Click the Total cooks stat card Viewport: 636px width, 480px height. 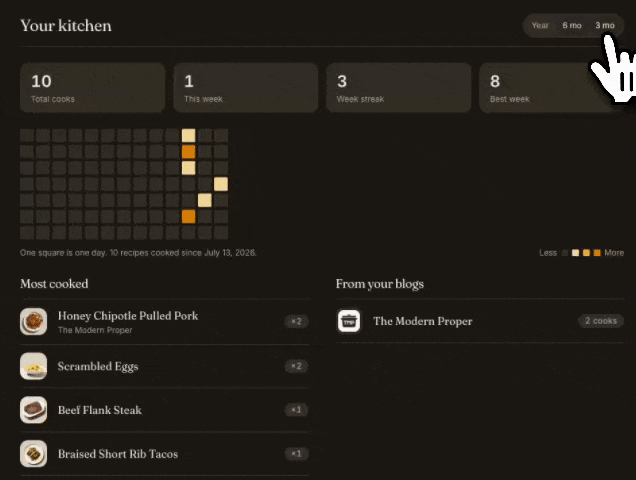[92, 88]
